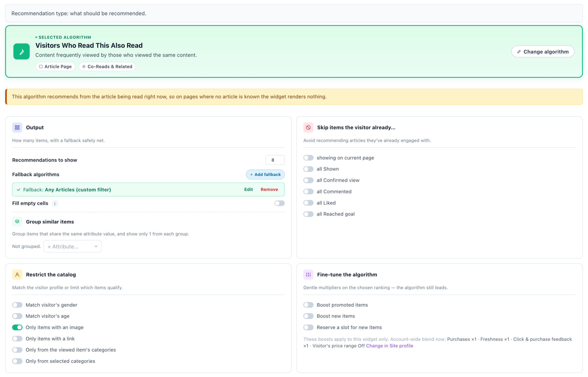Click the Change algorithm button
Viewport: 588px width, 377px height.
[543, 52]
